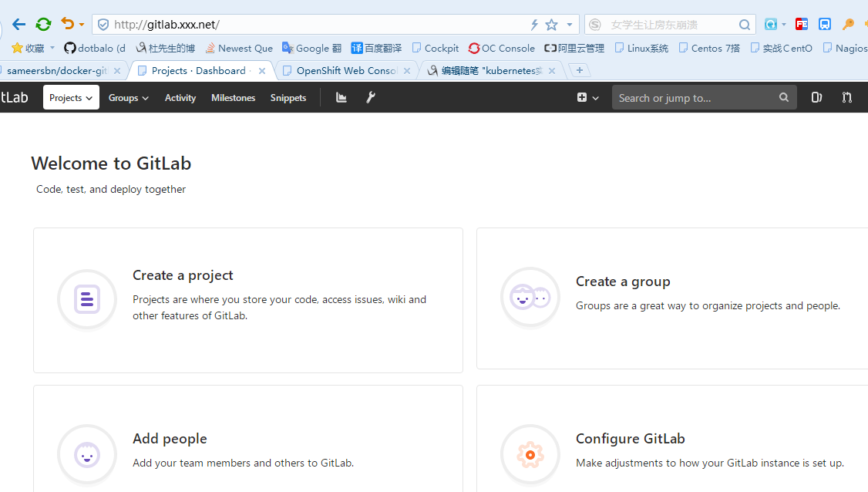Click the blue bus-shaped extension icon
Image resolution: width=868 pixels, height=492 pixels.
pyautogui.click(x=825, y=25)
